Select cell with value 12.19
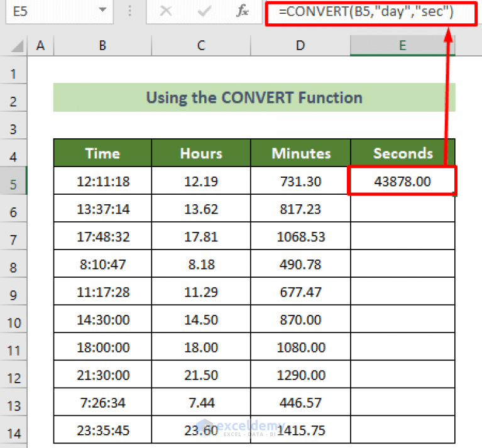Image resolution: width=482 pixels, height=448 pixels. coord(201,181)
